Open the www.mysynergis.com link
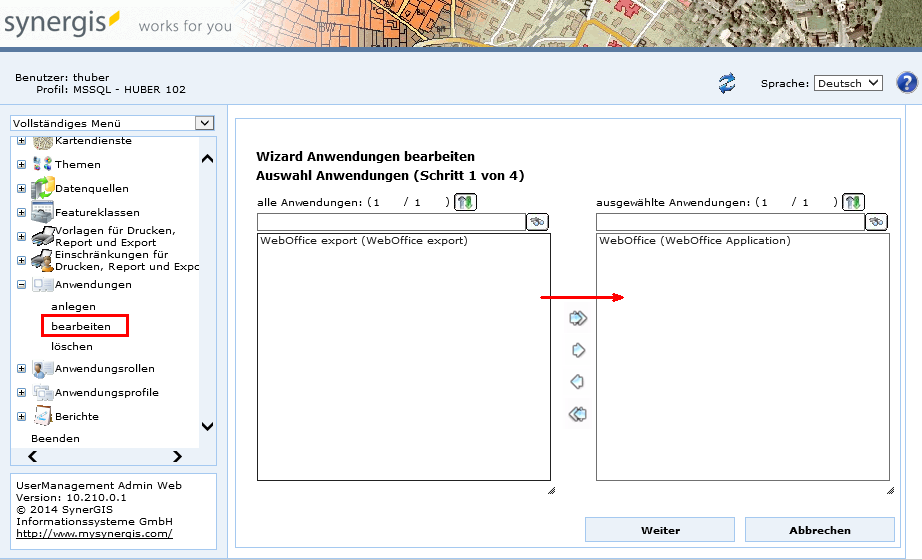922x560 pixels. [94, 534]
